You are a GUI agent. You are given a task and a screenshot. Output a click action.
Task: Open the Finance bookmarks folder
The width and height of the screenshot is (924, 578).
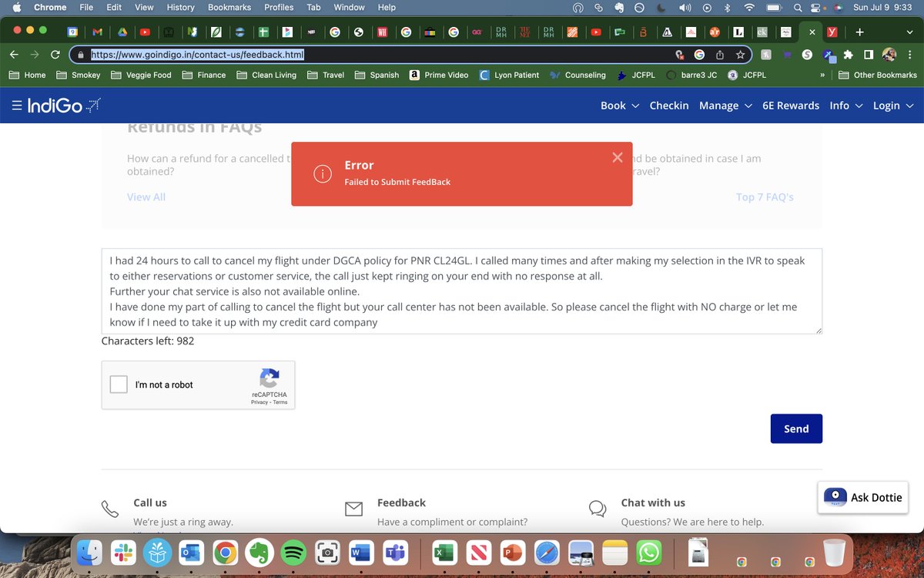(204, 75)
